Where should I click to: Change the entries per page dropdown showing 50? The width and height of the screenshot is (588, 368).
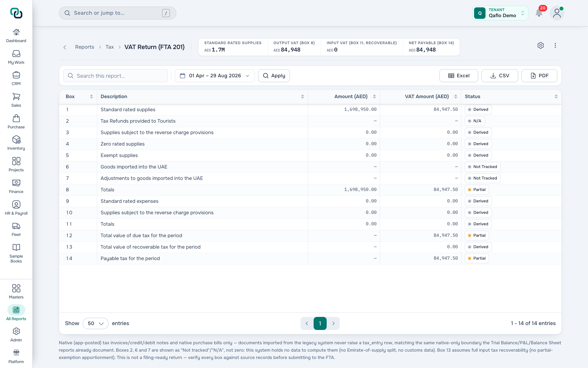[96, 323]
